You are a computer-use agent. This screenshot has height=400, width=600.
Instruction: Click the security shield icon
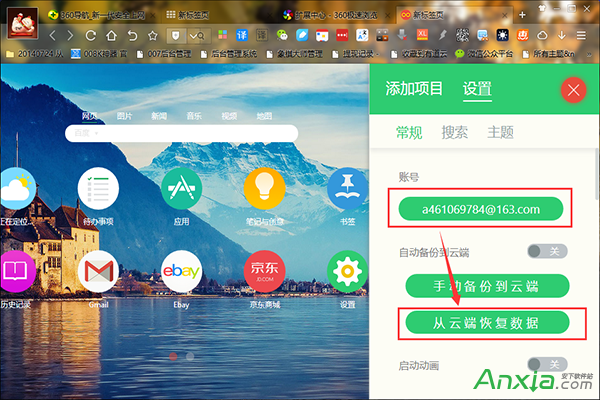coord(176,36)
